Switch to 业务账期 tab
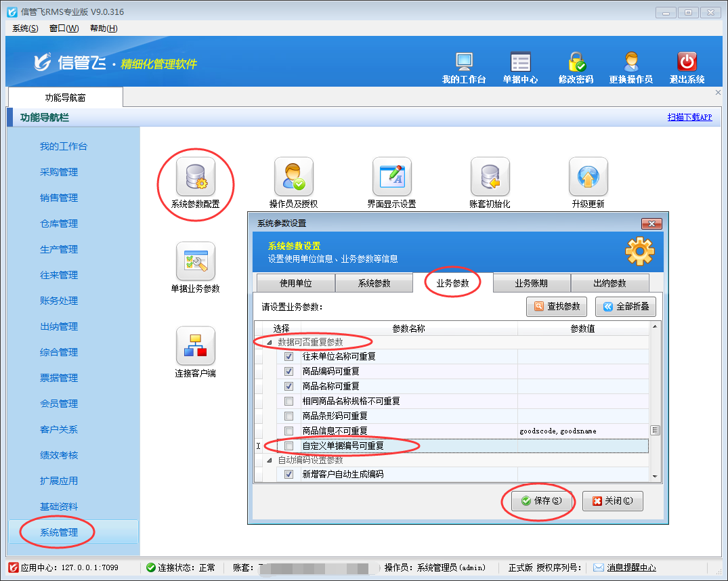Screen dimensions: 728x581 point(532,284)
